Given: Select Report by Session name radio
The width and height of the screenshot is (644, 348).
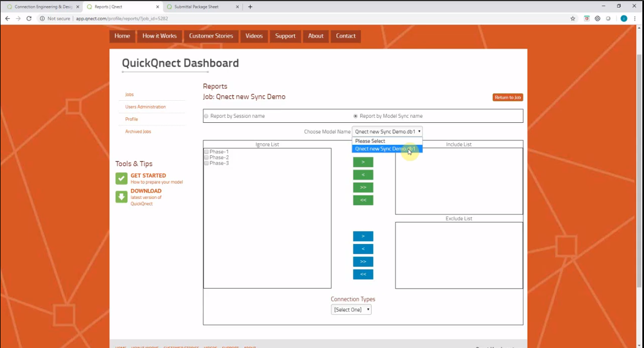Looking at the screenshot, I should (206, 116).
